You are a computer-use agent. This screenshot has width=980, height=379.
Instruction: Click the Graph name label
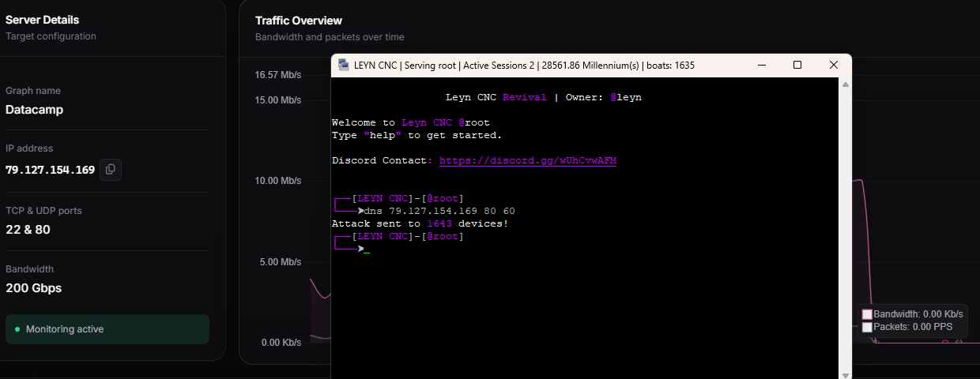33,91
